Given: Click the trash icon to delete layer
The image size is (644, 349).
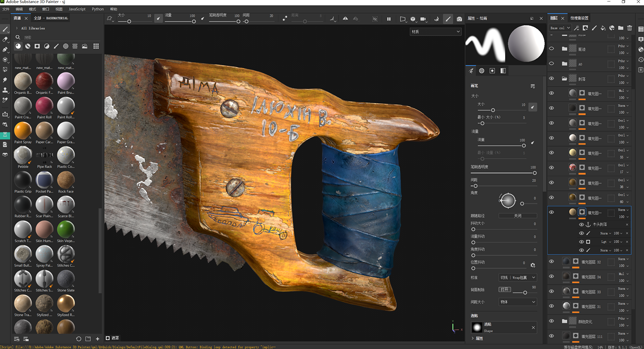Looking at the screenshot, I should click(x=630, y=28).
